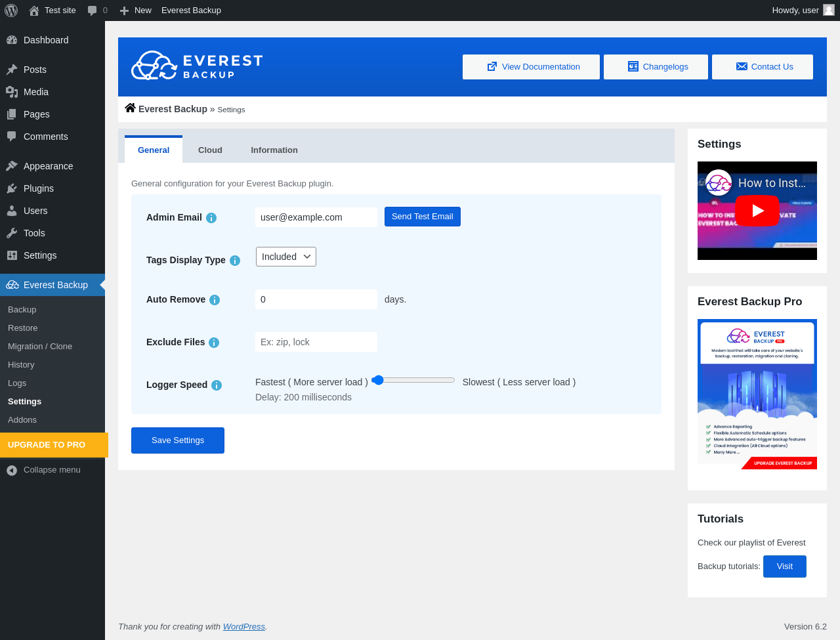Open Test site home link
This screenshot has height=640, width=840.
tap(52, 11)
